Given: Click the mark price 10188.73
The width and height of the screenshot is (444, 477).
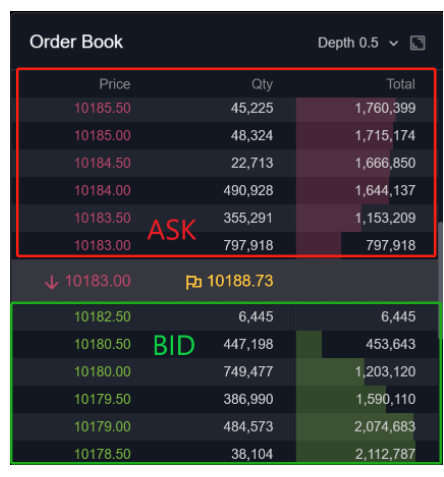Looking at the screenshot, I should pos(240,281).
